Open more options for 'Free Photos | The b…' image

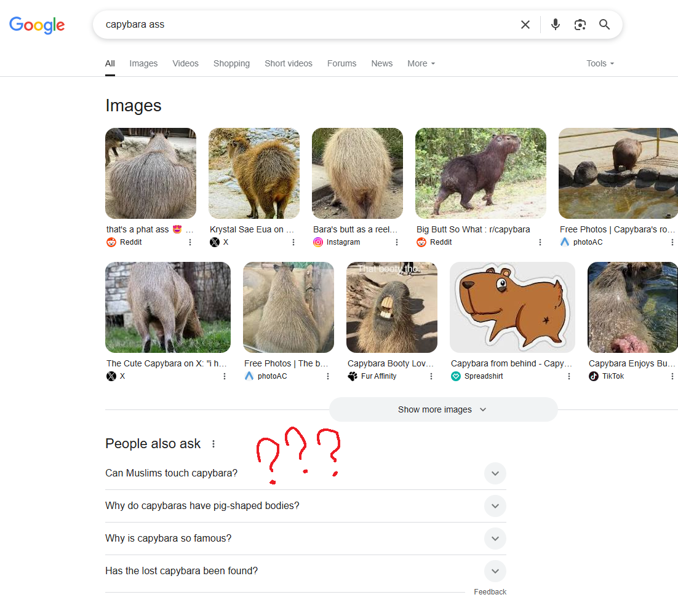tap(328, 376)
